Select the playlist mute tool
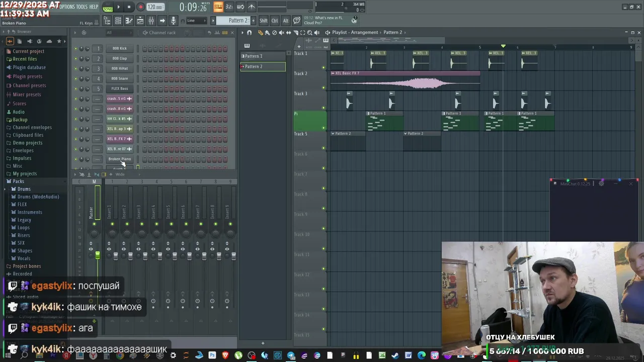 pos(281,33)
